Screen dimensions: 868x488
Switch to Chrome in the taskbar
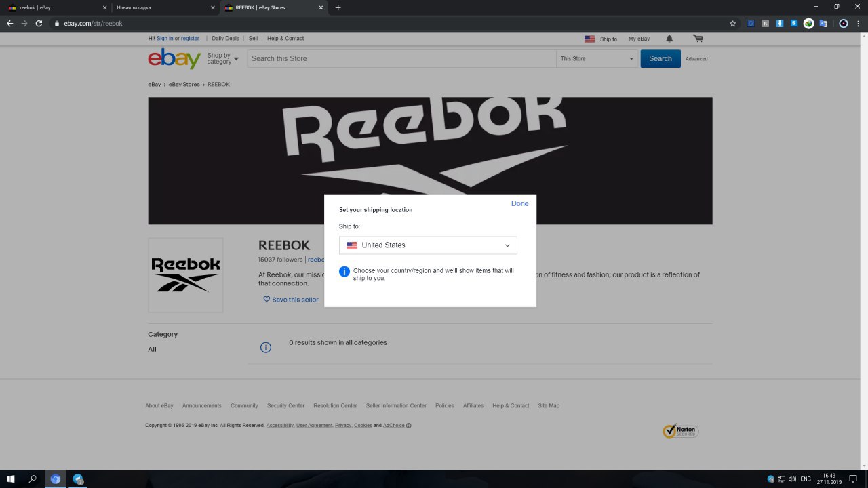pos(56,479)
